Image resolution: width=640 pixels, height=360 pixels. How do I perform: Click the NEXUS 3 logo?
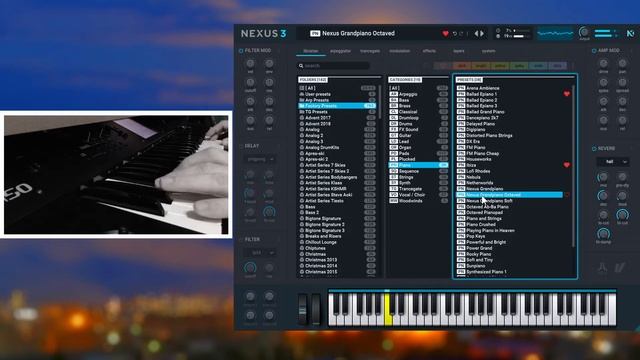(x=264, y=33)
